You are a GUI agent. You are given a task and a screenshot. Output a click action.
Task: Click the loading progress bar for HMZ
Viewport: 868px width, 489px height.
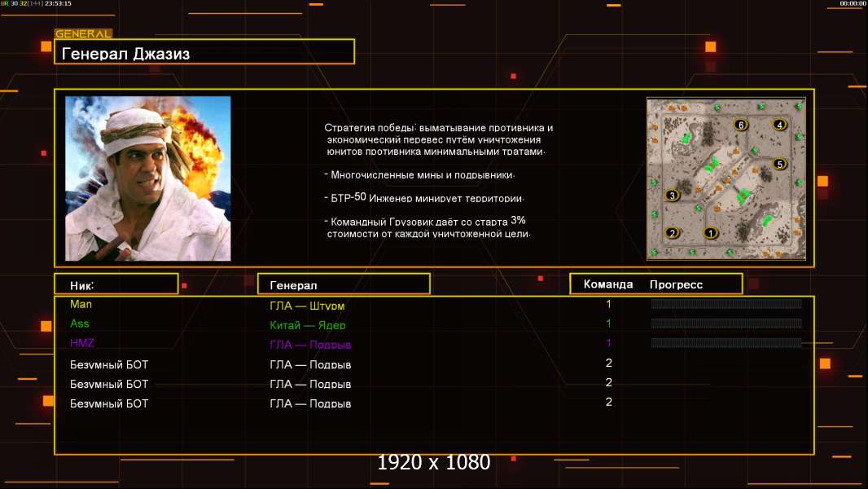726,343
